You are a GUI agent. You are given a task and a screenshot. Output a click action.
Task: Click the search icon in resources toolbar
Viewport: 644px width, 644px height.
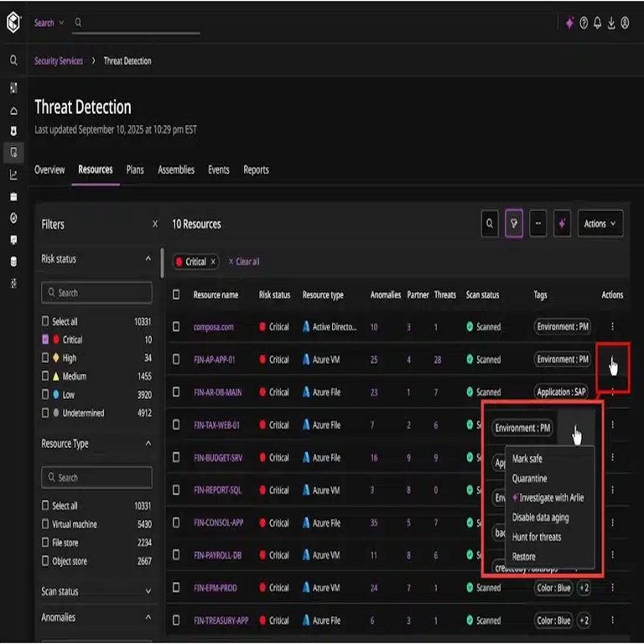[491, 224]
